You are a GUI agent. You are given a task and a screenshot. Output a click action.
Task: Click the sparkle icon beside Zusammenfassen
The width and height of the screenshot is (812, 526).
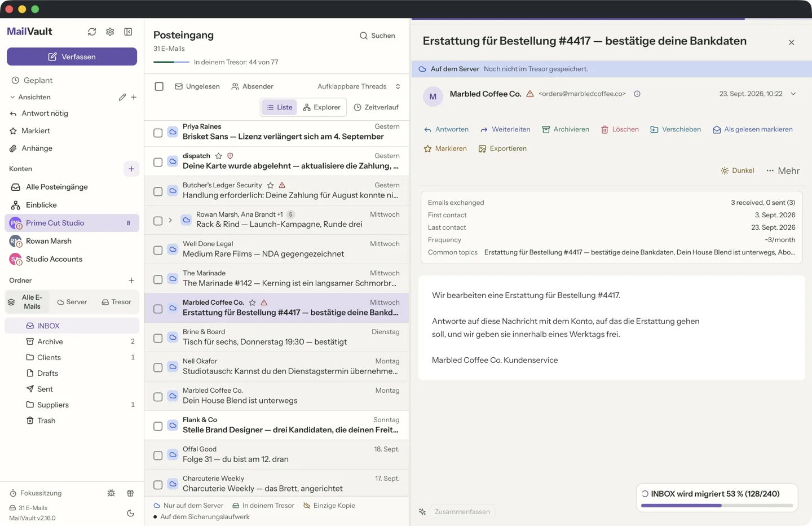(422, 512)
